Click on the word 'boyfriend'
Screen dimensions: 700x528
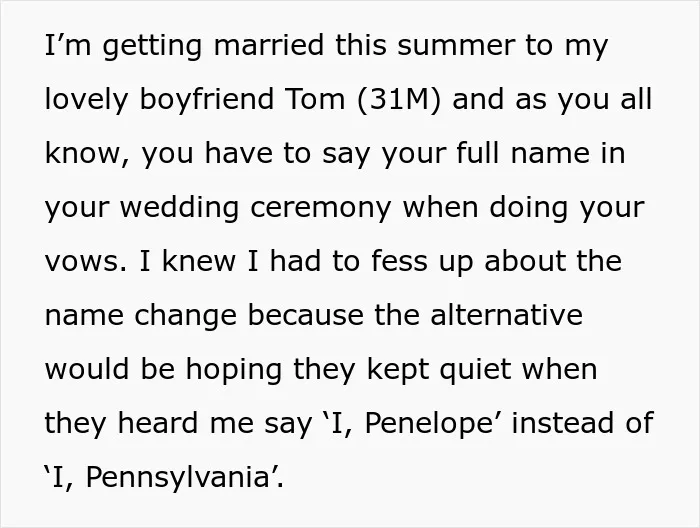click(206, 100)
